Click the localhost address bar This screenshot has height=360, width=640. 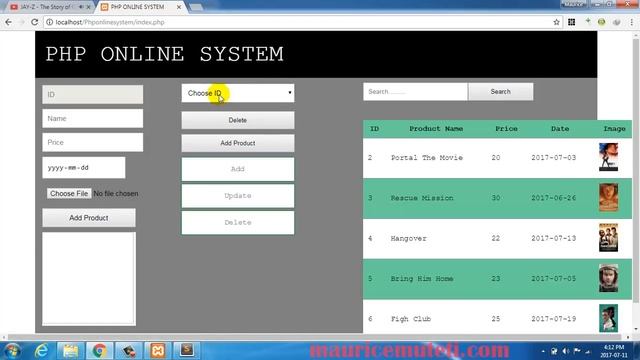point(302,22)
